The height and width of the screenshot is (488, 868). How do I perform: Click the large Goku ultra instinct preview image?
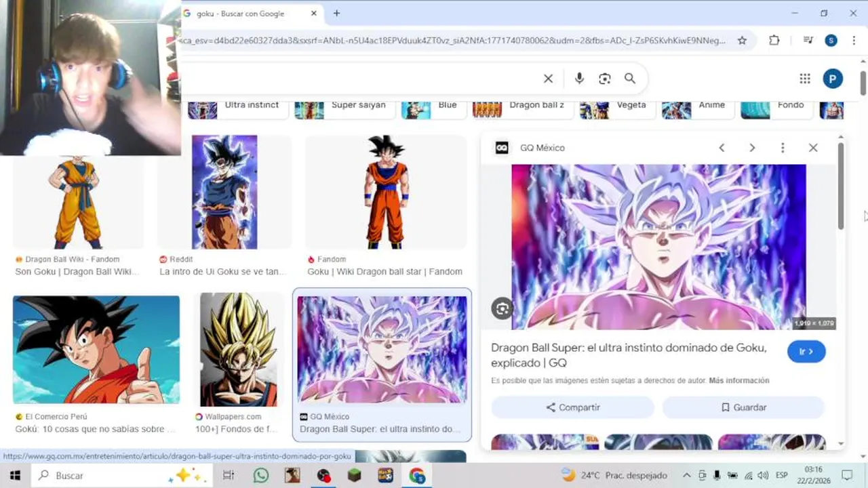tap(658, 247)
